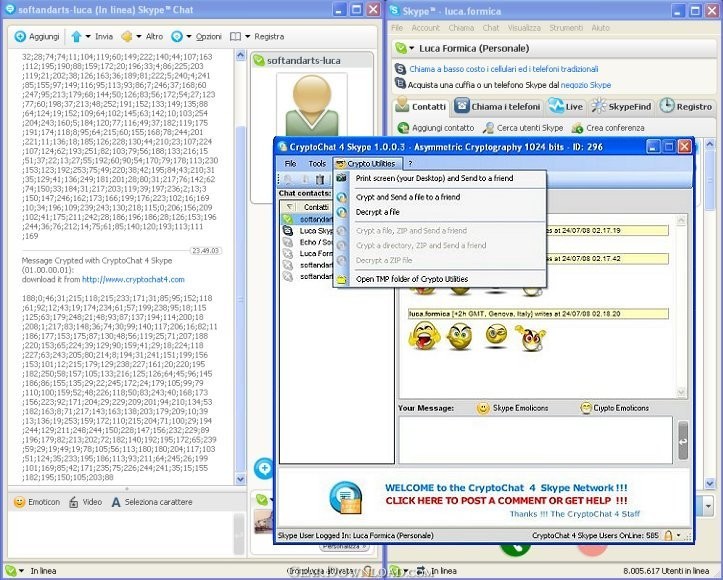Open the File menu in Skype main window

point(397,28)
